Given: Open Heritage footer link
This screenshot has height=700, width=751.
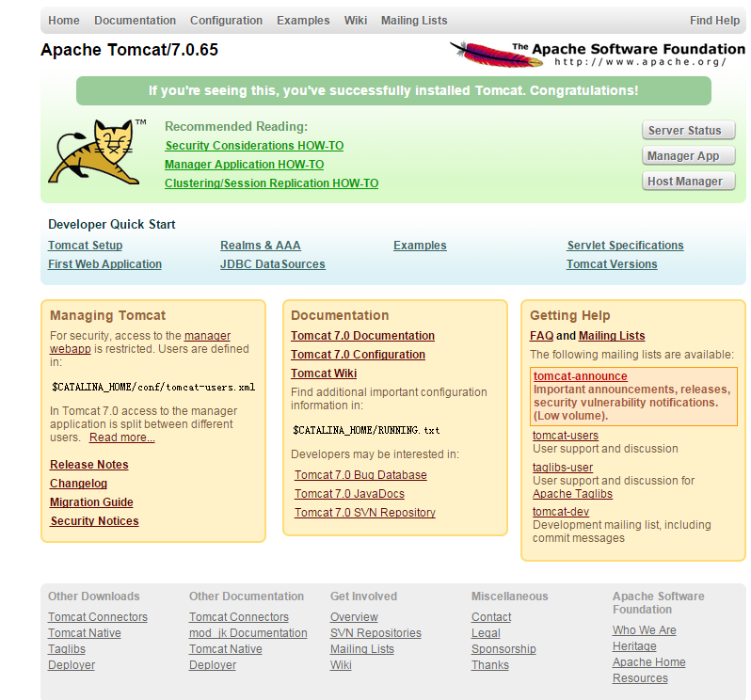Looking at the screenshot, I should [634, 646].
